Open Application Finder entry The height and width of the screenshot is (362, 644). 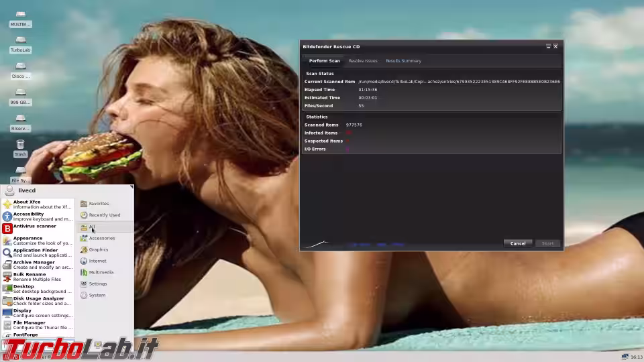(37, 253)
